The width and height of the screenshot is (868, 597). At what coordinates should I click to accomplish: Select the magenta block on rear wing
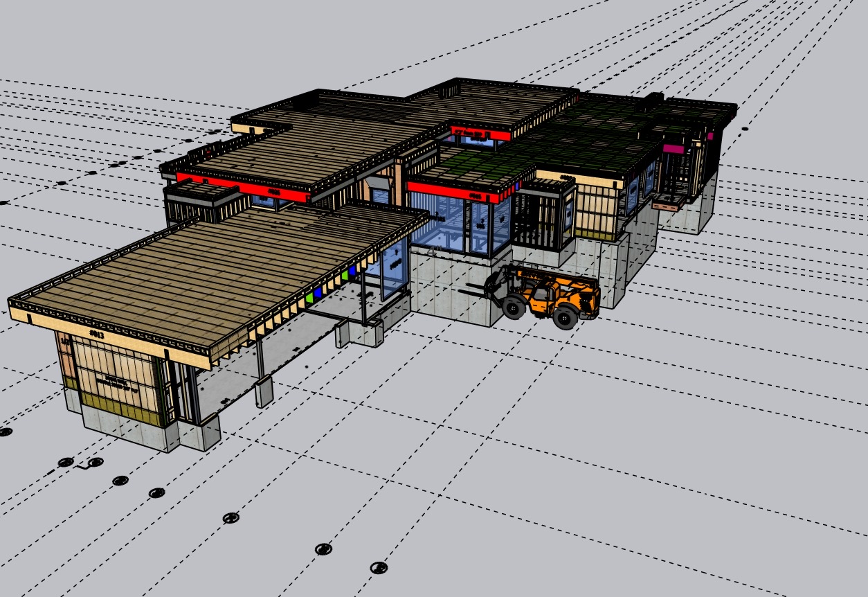[x=672, y=148]
